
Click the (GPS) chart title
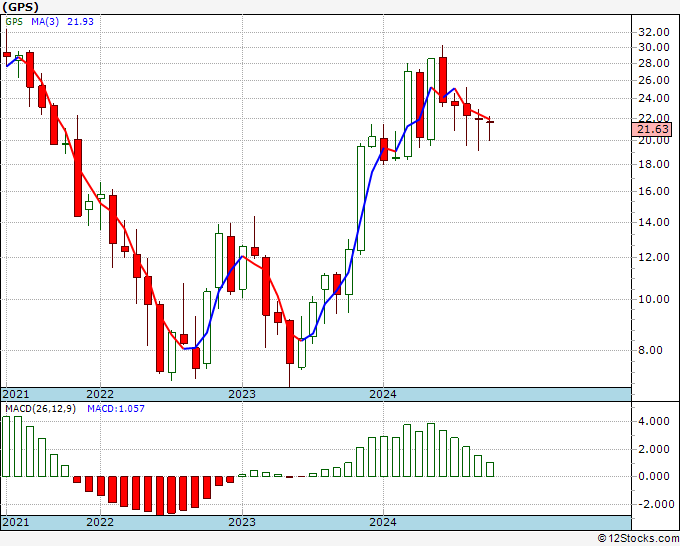tap(20, 7)
